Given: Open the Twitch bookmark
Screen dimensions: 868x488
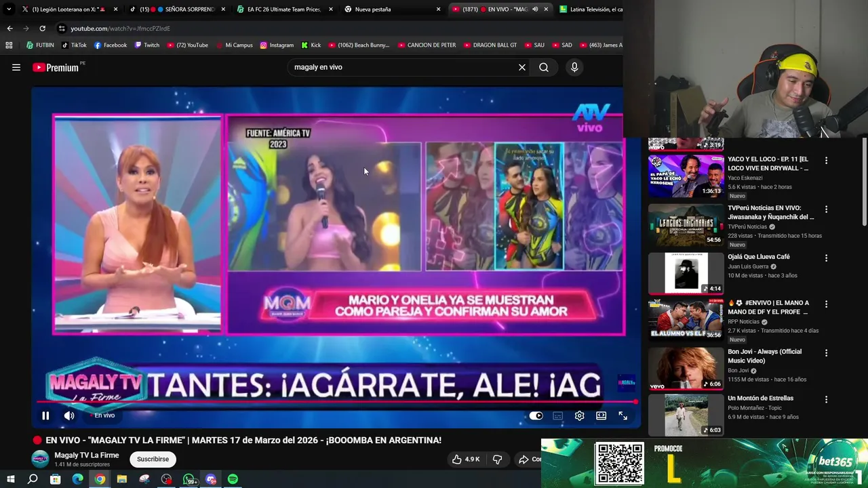Looking at the screenshot, I should click(147, 45).
